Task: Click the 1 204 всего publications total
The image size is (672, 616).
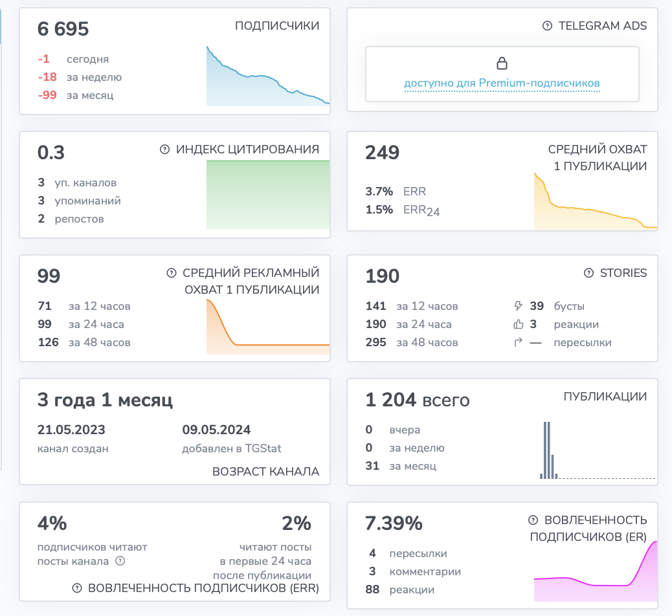Action: coord(418,400)
